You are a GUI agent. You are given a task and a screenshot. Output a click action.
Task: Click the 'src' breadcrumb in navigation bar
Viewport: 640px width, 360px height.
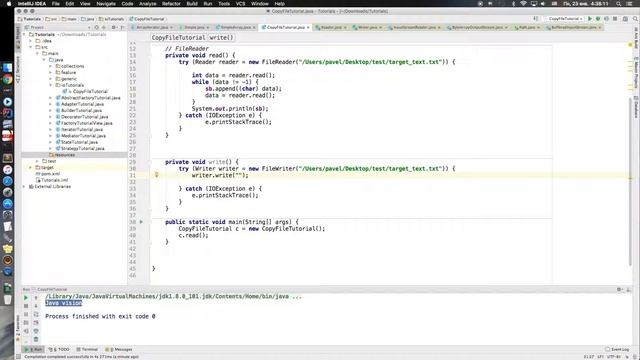pyautogui.click(x=51, y=19)
